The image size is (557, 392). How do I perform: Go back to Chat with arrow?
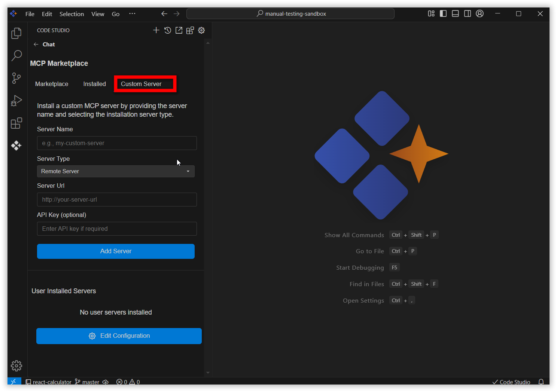click(x=36, y=44)
